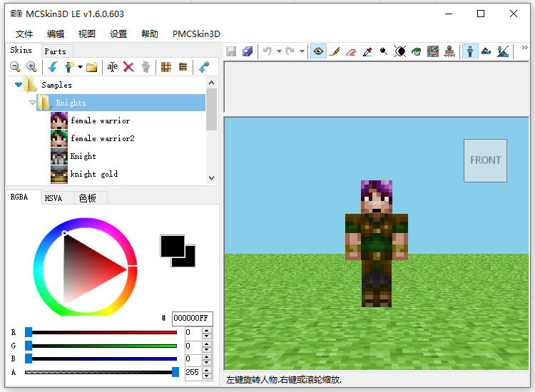
Task: Open the 文件 menu
Action: click(x=24, y=33)
